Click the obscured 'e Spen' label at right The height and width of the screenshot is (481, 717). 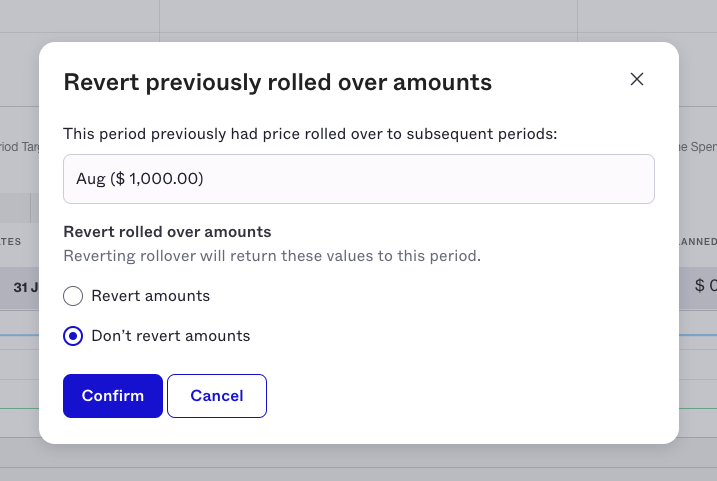[x=698, y=147]
